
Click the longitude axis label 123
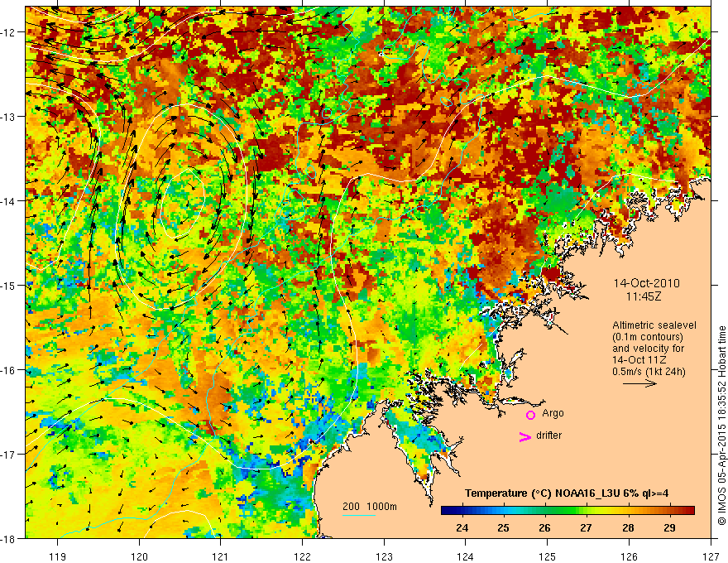click(384, 556)
